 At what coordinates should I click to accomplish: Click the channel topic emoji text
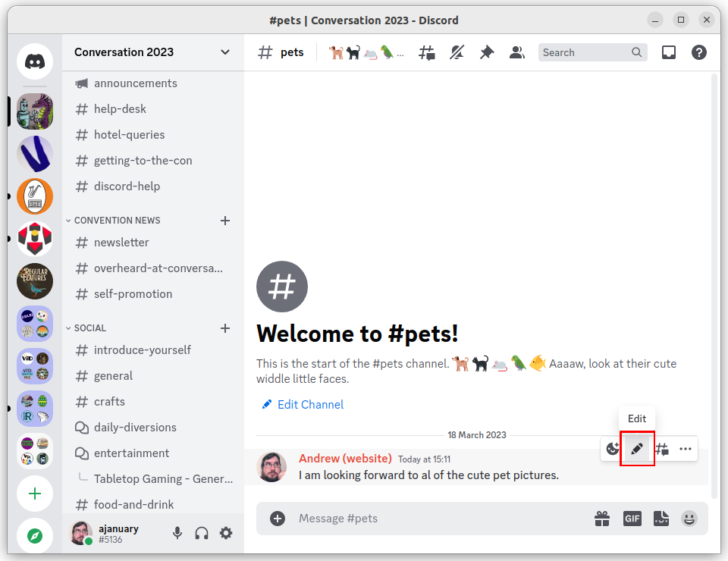pos(366,52)
